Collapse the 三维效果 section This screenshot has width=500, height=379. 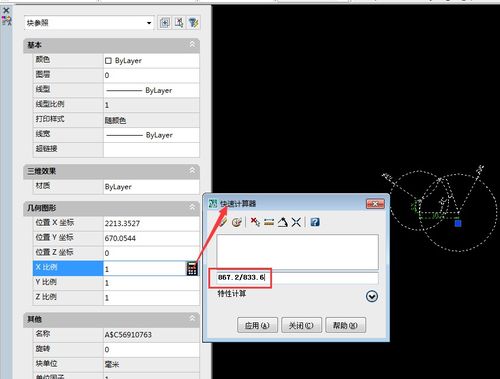click(x=192, y=170)
